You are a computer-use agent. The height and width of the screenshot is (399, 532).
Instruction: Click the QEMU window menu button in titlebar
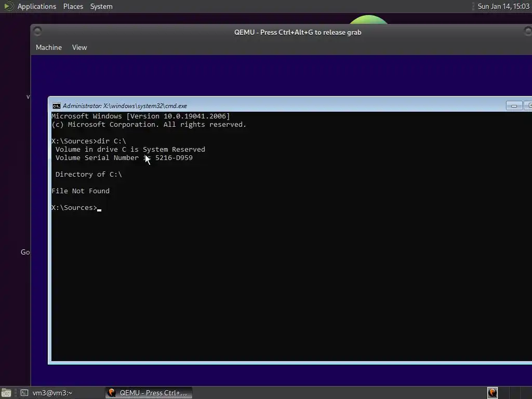point(37,32)
